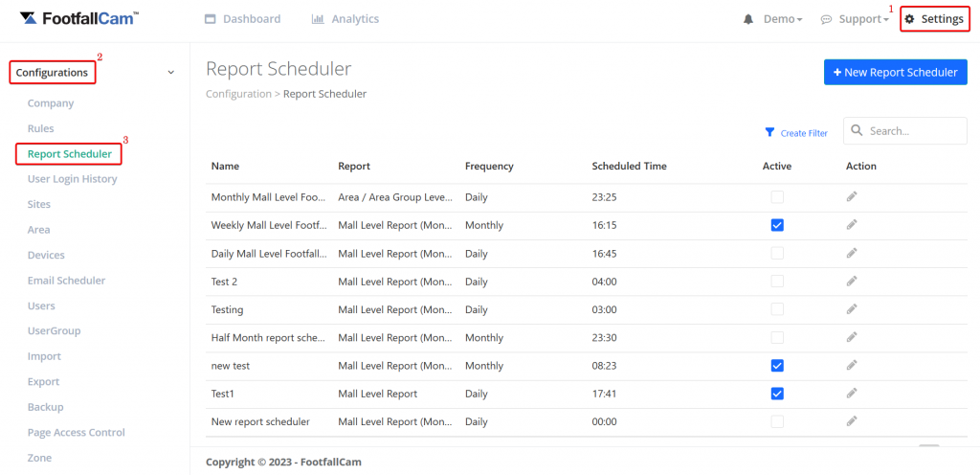This screenshot has height=475, width=980.
Task: Open the Demo account dropdown
Action: [783, 19]
